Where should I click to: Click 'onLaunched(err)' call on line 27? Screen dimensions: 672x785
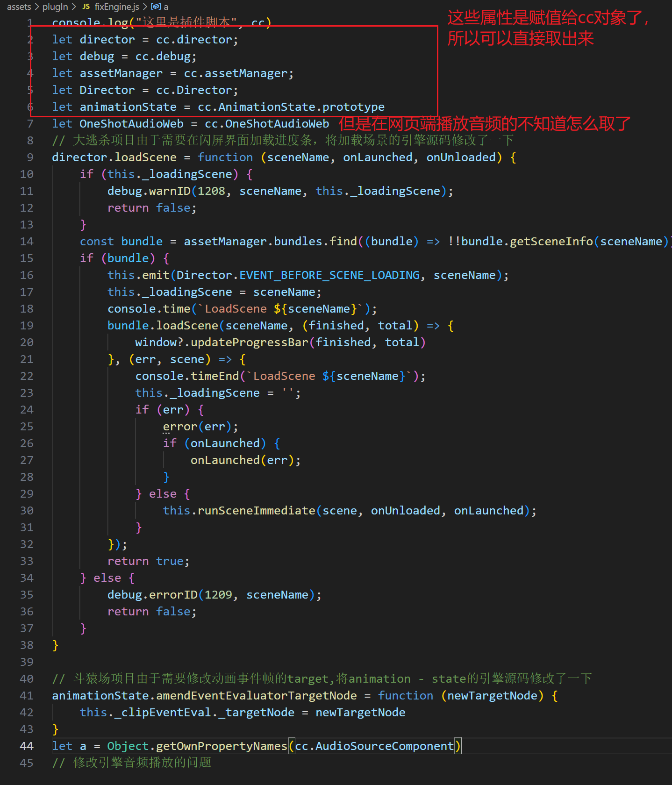243,460
